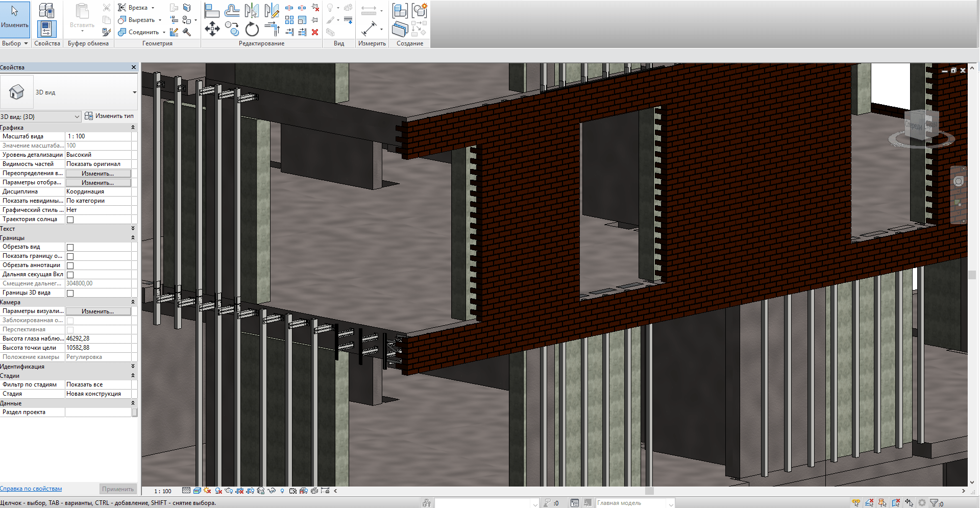Click the horizontal scrollbar thumb under the viewport
This screenshot has width=980, height=508.
point(649,491)
